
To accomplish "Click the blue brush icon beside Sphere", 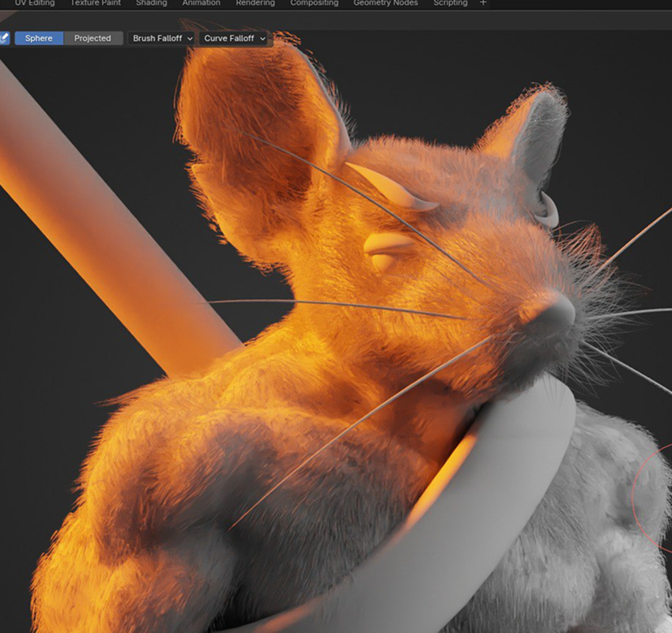I will tap(5, 38).
